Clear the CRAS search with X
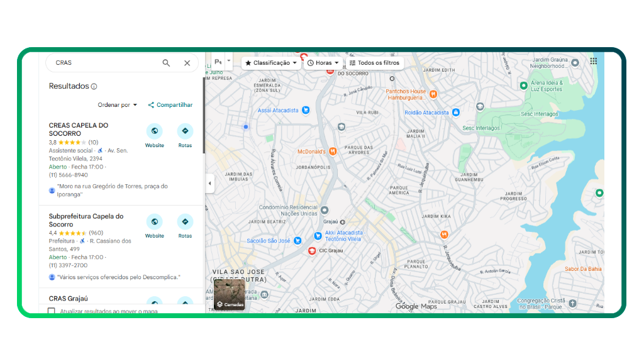The width and height of the screenshot is (644, 337). point(187,63)
